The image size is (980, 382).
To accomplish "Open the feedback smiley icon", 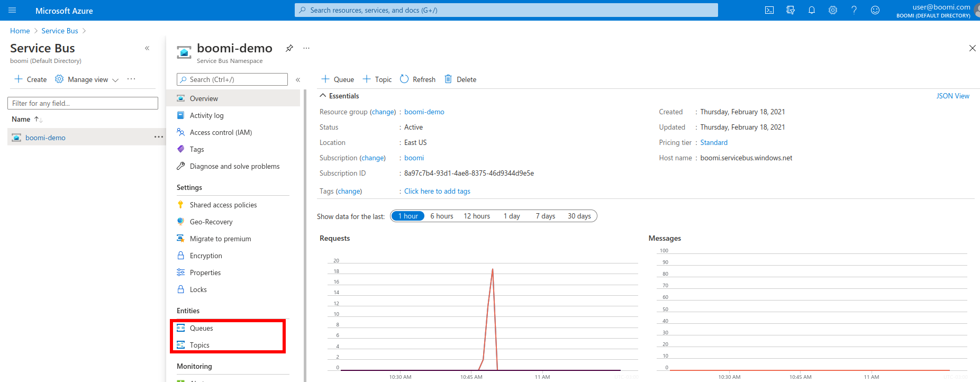I will pyautogui.click(x=875, y=10).
